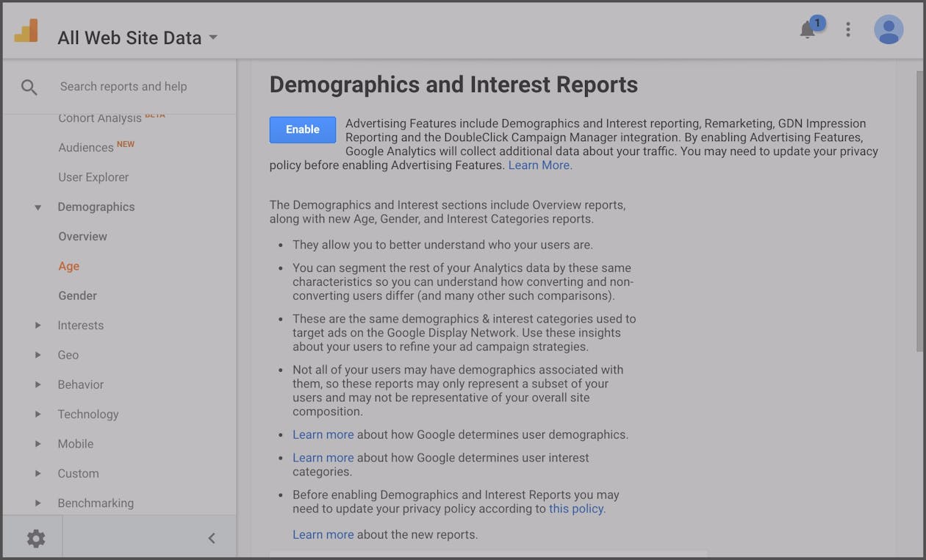Expand the Custom section arrow
Image resolution: width=926 pixels, height=560 pixels.
coord(37,473)
